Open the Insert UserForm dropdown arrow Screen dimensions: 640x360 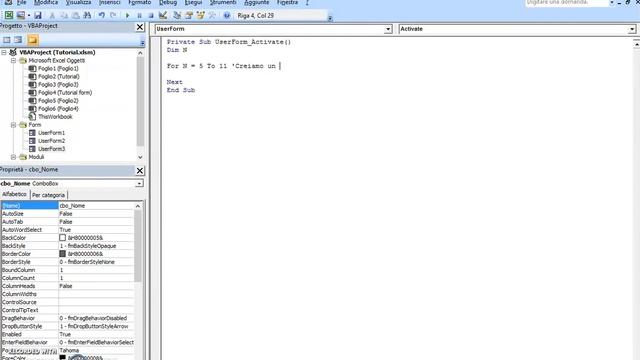29,16
